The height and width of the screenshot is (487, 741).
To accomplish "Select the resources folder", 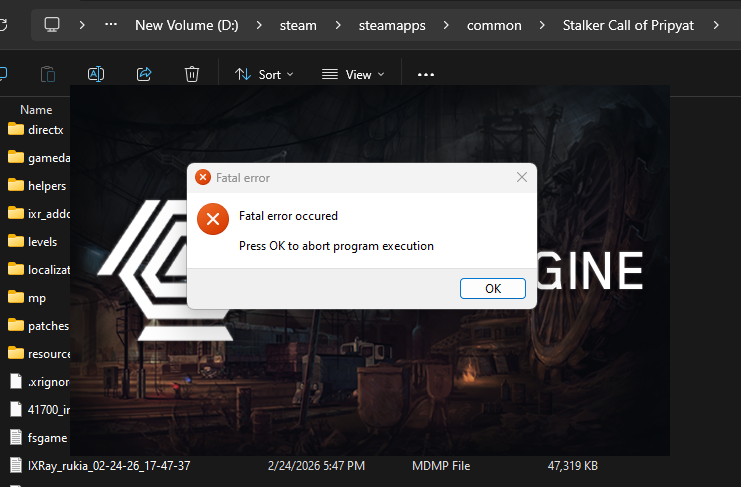I will 49,354.
